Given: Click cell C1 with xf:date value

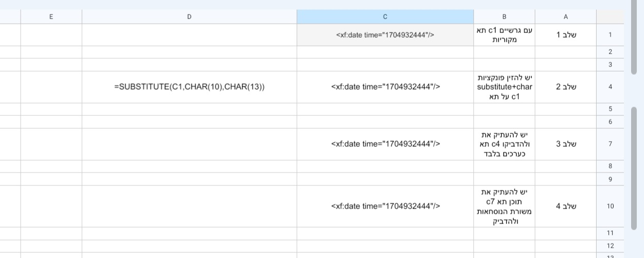Looking at the screenshot, I should [385, 35].
